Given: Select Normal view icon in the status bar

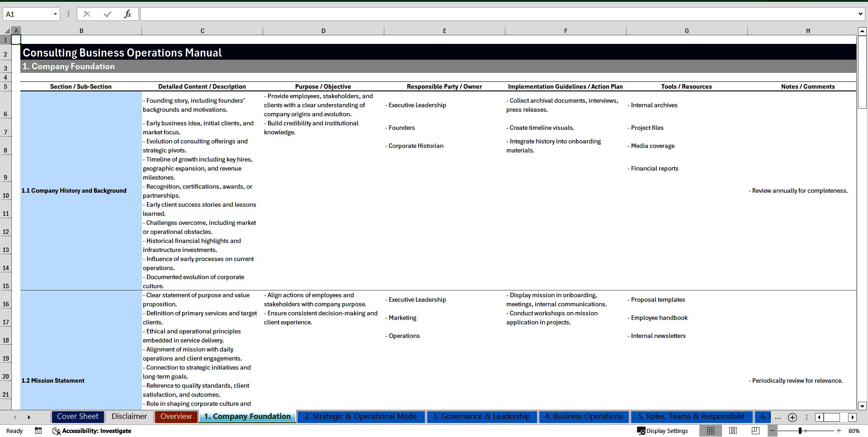Looking at the screenshot, I should click(711, 431).
